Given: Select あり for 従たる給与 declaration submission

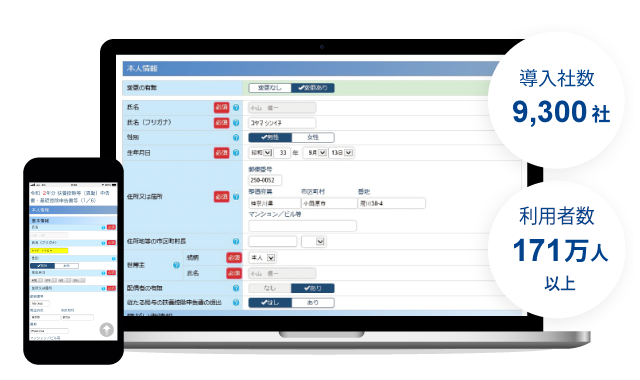Looking at the screenshot, I should coord(313,302).
